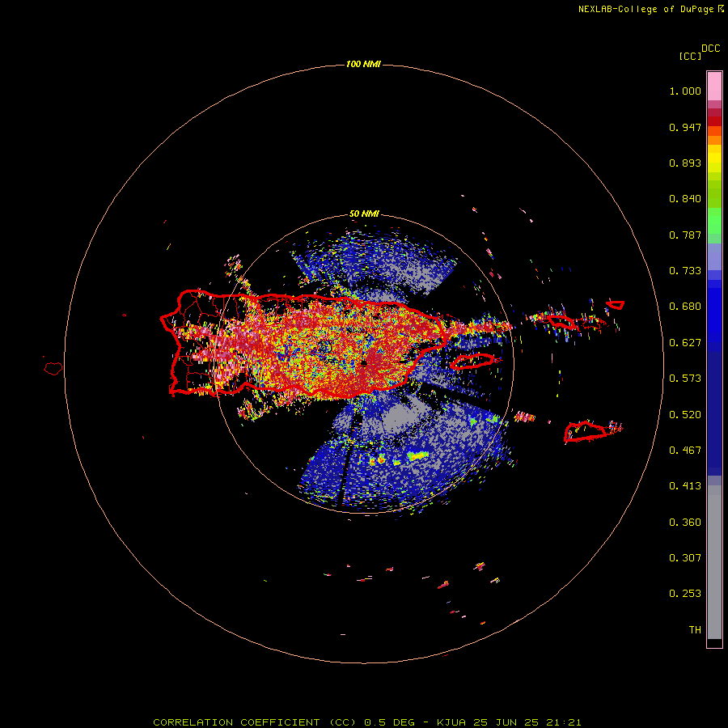Select the 0.413 scale value
Viewport: 728px width, 728px height.
685,486
